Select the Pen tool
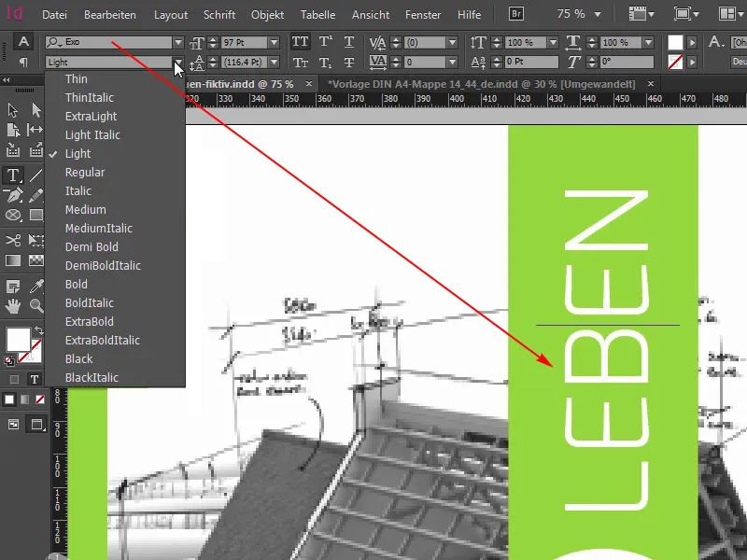Viewport: 747px width, 560px height. coord(13,195)
